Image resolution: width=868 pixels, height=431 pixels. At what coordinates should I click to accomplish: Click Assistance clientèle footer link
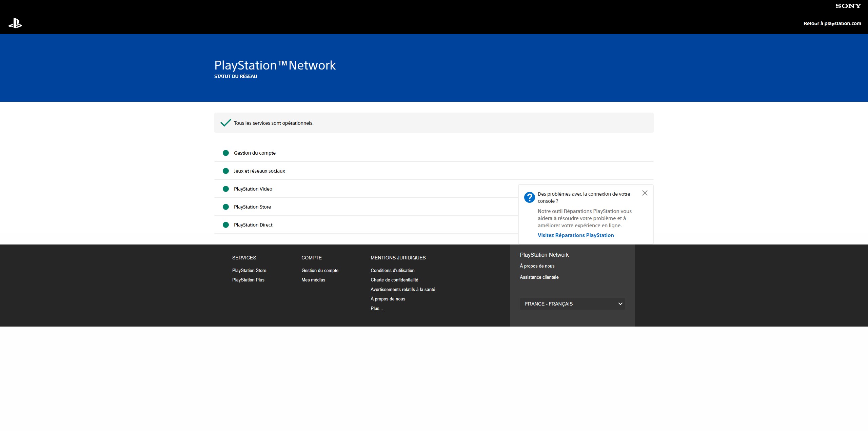[x=539, y=277]
